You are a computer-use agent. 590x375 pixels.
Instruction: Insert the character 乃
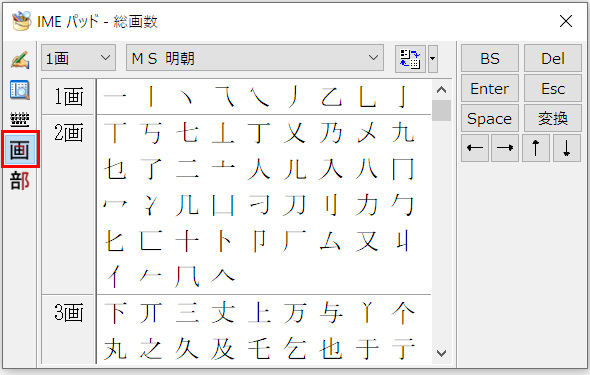(331, 132)
